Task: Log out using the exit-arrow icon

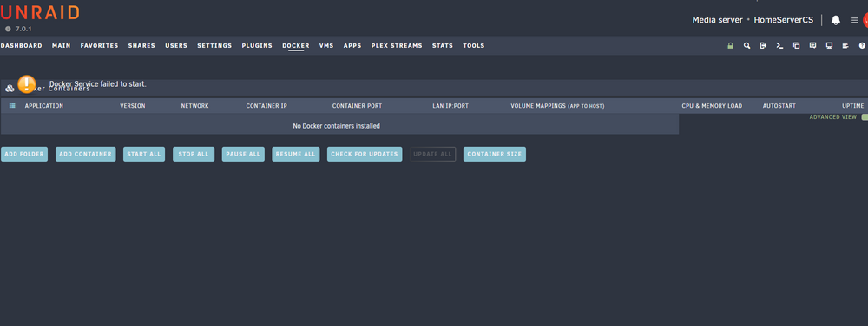Action: click(x=763, y=46)
